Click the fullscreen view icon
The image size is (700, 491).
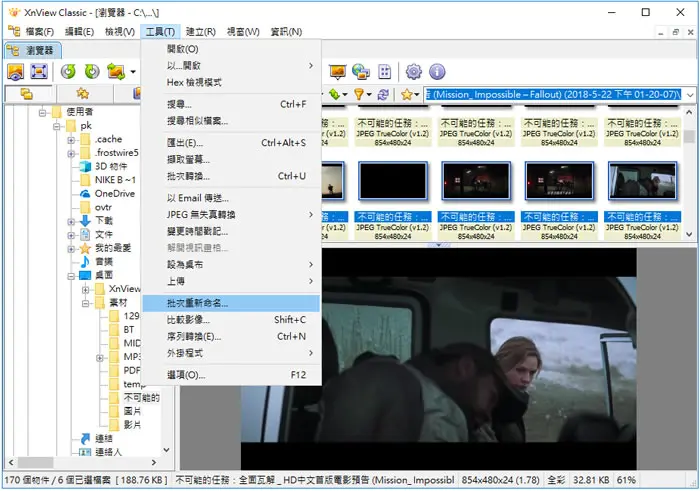(39, 71)
